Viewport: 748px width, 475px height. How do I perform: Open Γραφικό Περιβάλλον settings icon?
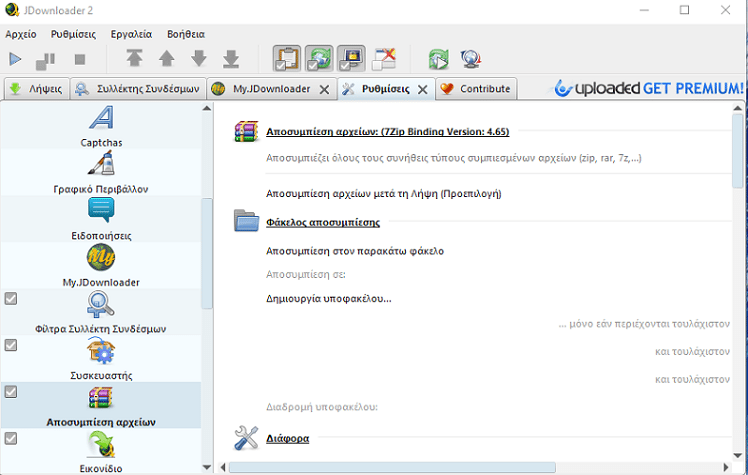(101, 163)
